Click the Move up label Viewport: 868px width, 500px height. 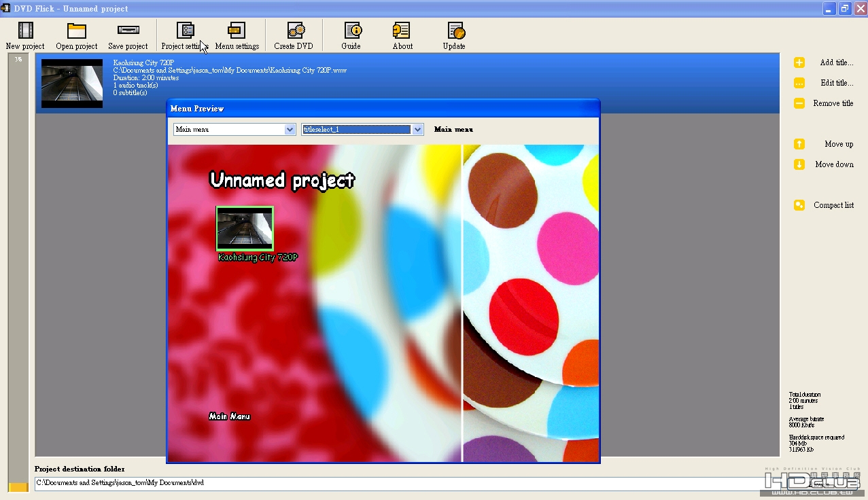pos(839,144)
